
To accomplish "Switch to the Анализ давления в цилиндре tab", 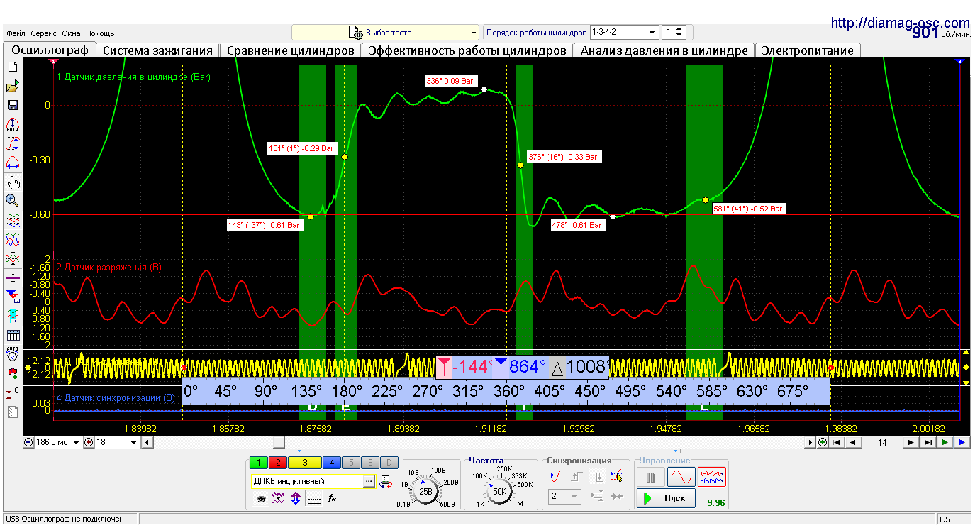I will (664, 50).
